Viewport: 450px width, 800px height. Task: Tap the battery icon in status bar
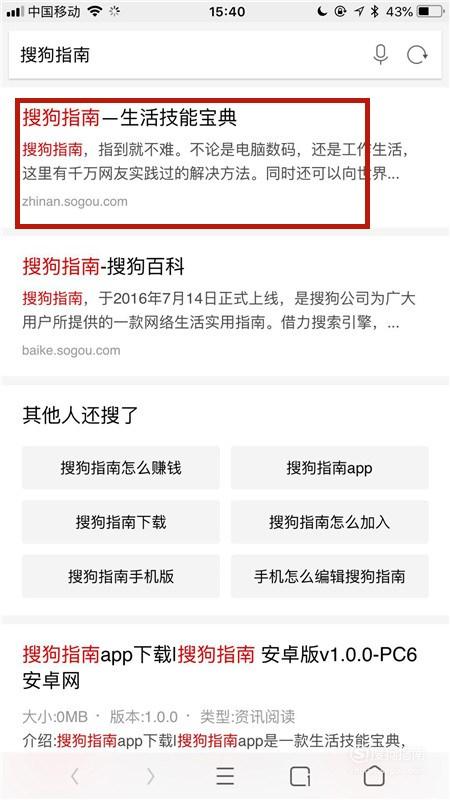431,11
